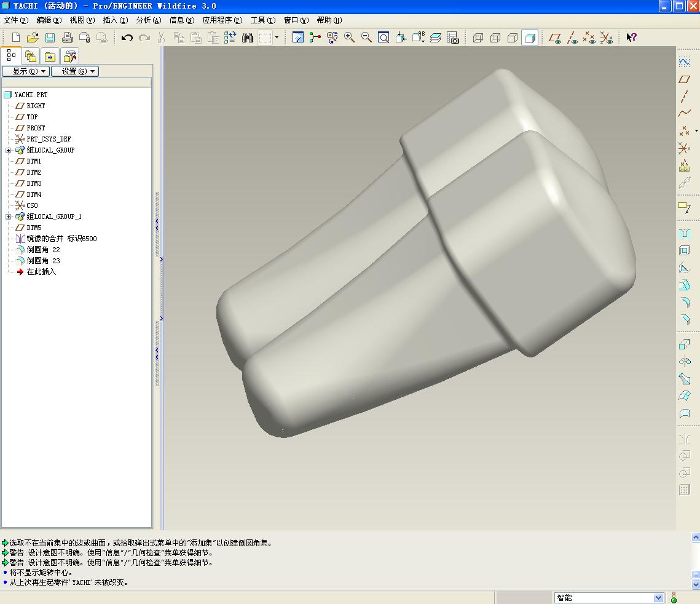This screenshot has width=700, height=604.
Task: Switch to shaded display mode
Action: click(530, 38)
